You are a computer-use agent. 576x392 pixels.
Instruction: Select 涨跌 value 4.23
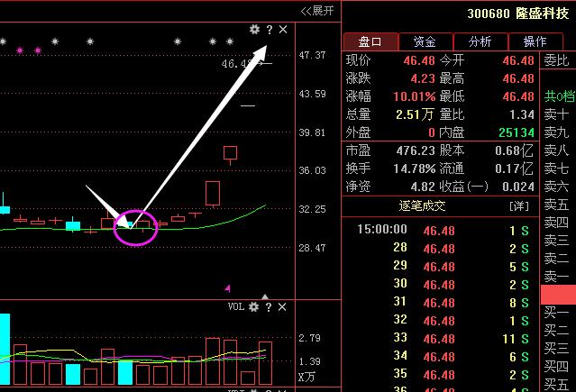(x=423, y=78)
